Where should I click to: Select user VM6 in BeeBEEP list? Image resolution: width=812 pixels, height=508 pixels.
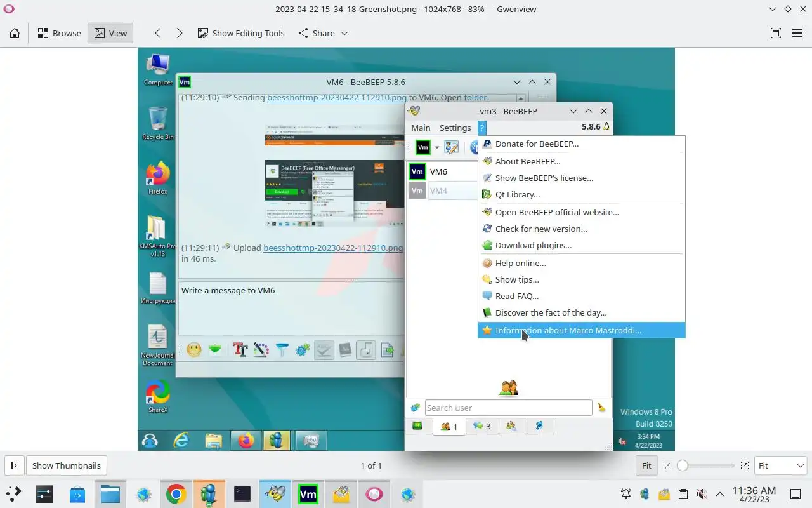tap(442, 171)
